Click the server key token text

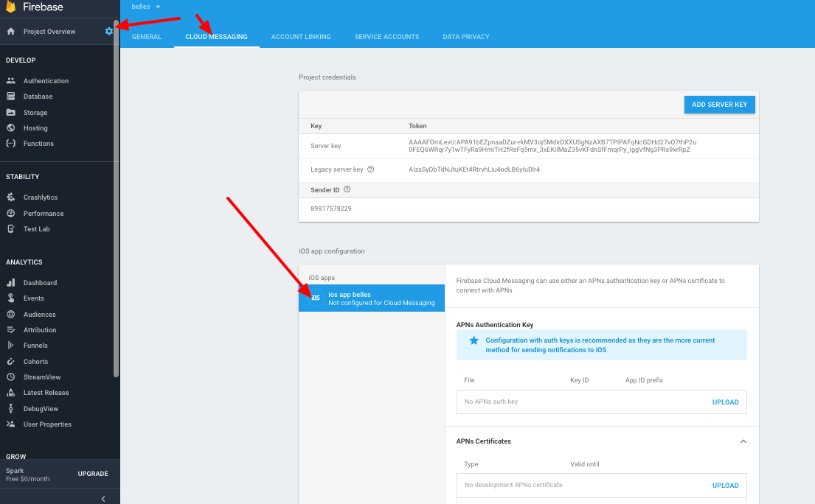click(552, 146)
